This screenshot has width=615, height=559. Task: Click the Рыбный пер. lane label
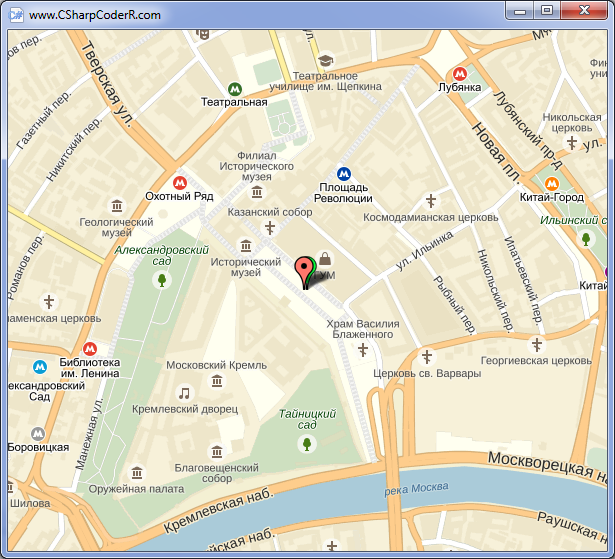coord(455,304)
